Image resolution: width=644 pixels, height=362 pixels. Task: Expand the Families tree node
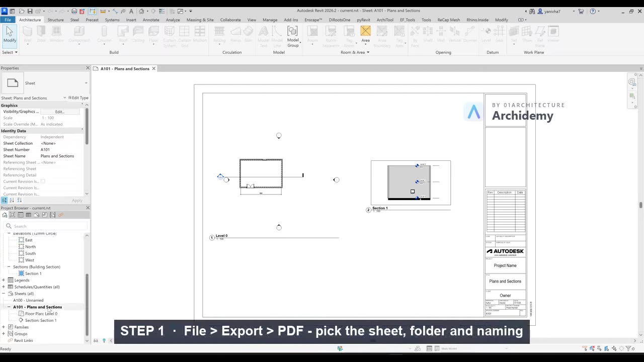point(4,327)
